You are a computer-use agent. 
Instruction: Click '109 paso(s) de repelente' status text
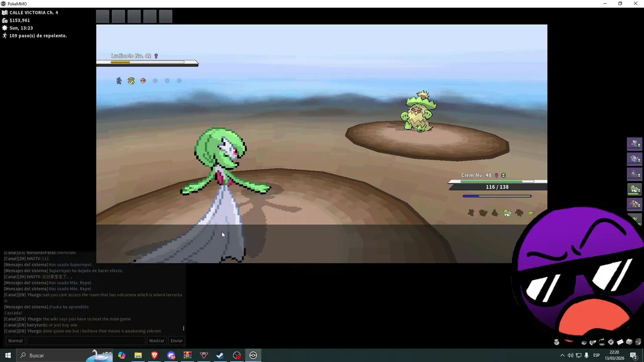38,36
